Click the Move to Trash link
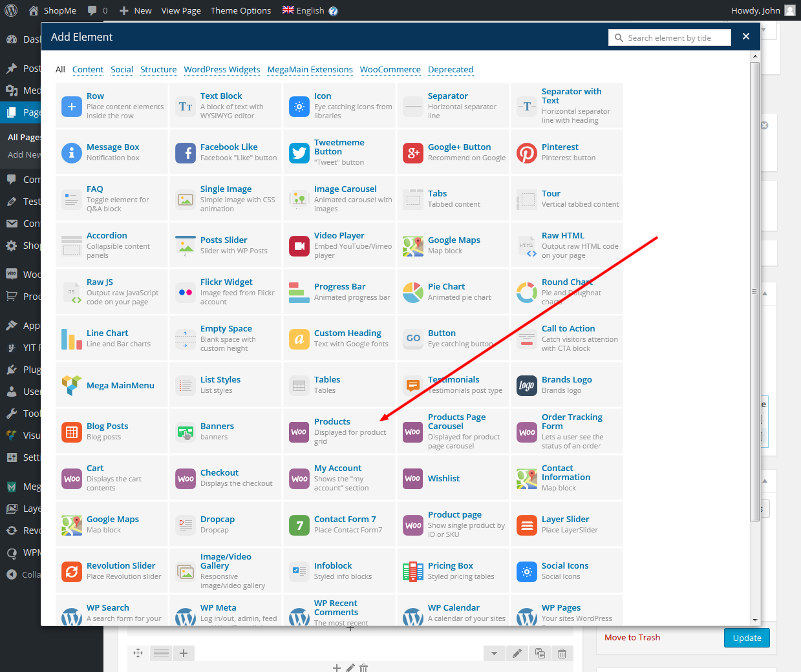Screen dimensions: 801x672 (632, 638)
